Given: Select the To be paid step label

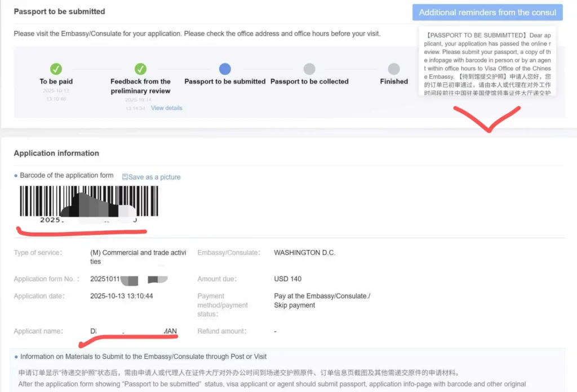Looking at the screenshot, I should (x=56, y=82).
